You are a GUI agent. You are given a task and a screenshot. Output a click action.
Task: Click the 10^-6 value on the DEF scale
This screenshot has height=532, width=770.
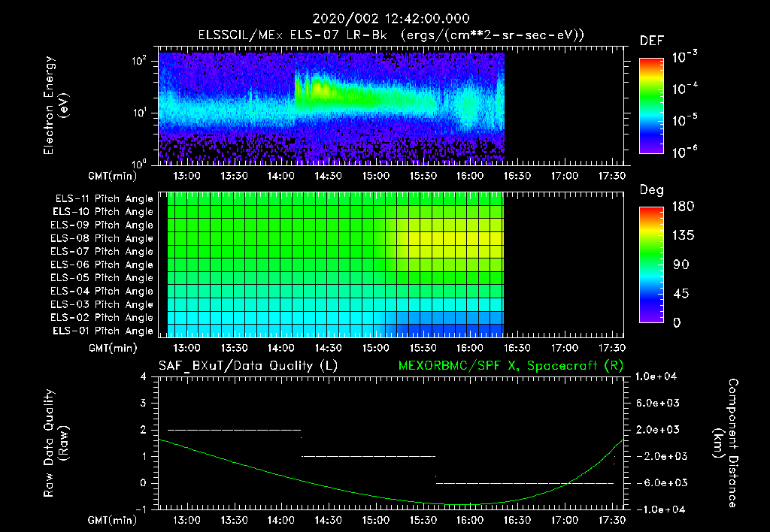[x=685, y=152]
